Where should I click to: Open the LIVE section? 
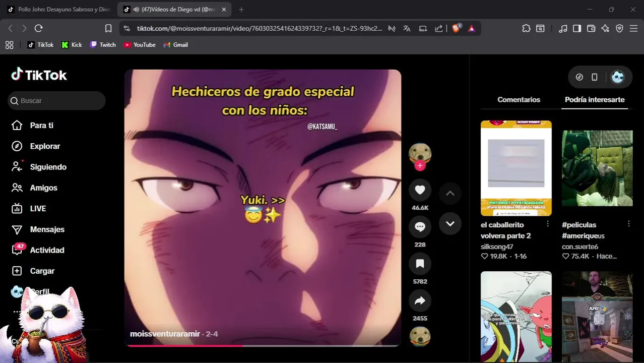pos(38,208)
